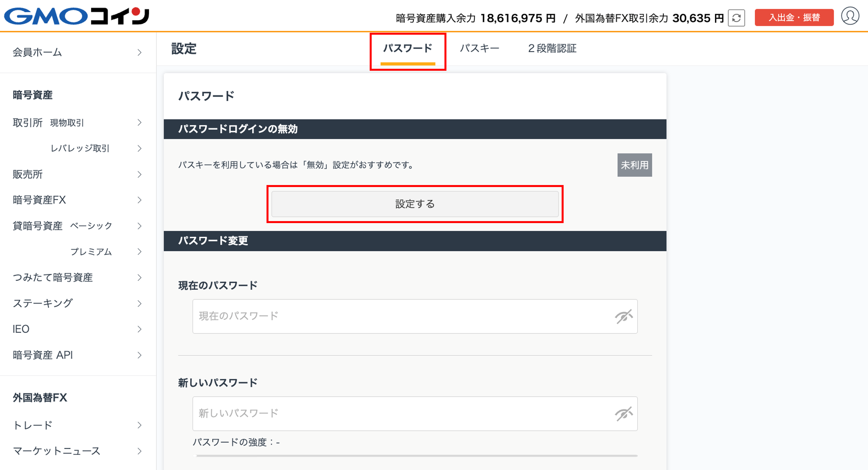Click chevron next to 現物取引
This screenshot has height=470, width=868.
[x=139, y=123]
